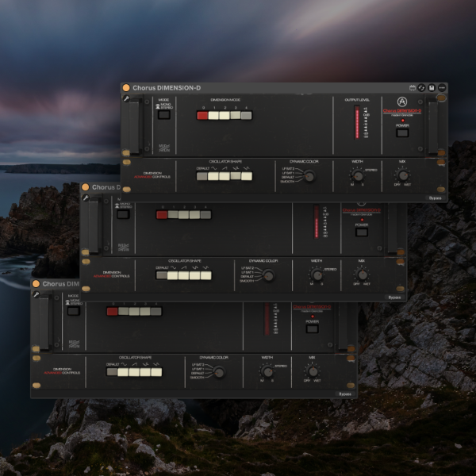Select Dimension Mode 0 red button in middle window
The height and width of the screenshot is (476, 476).
(162, 215)
